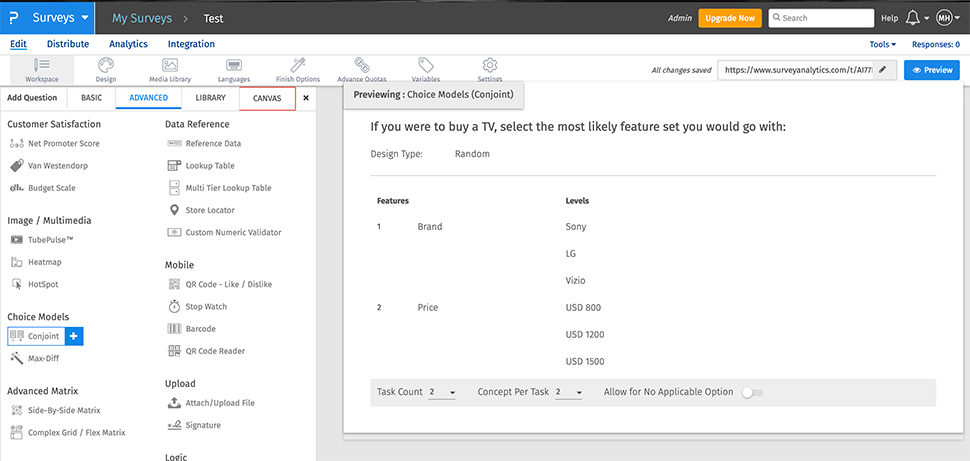Go to the Distribute tab
Screen dimensions: 970x461
tap(68, 44)
